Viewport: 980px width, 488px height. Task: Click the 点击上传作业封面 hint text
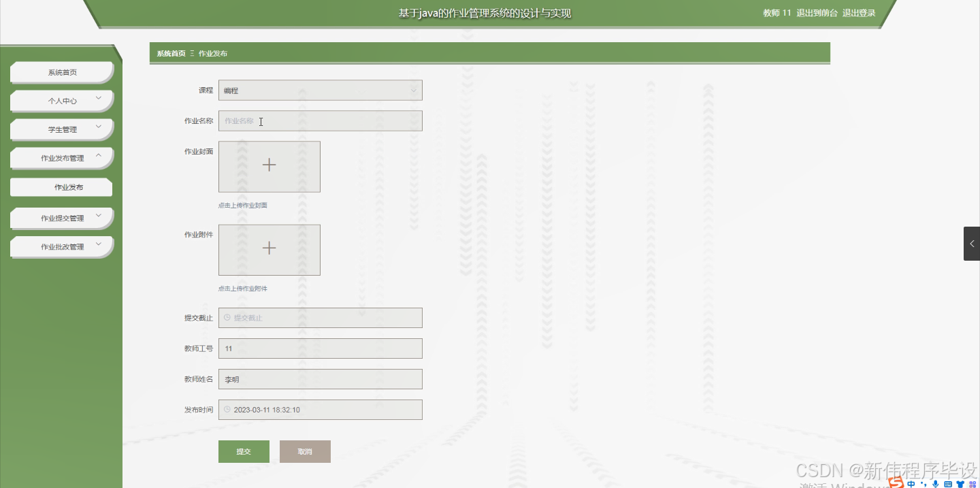(243, 205)
